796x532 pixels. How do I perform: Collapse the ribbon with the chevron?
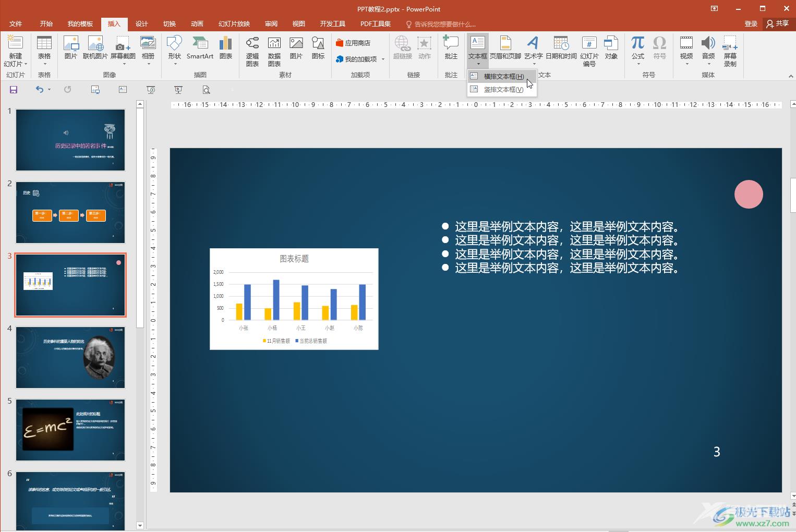point(791,76)
